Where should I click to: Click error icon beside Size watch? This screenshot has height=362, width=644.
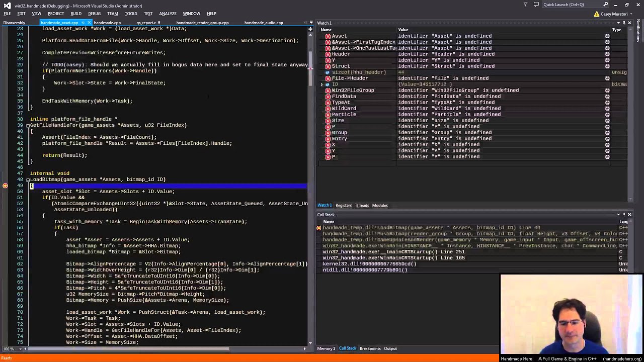coord(328,121)
